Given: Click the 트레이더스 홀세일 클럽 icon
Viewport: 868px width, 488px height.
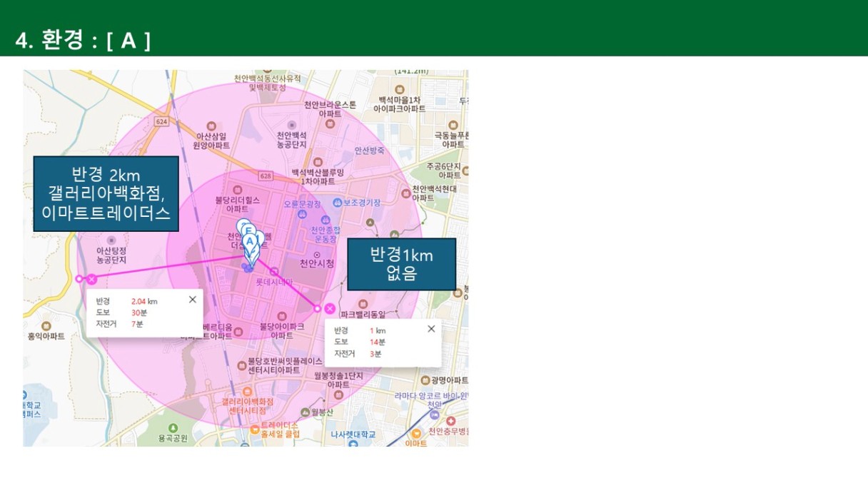Looking at the screenshot, I should [x=255, y=429].
